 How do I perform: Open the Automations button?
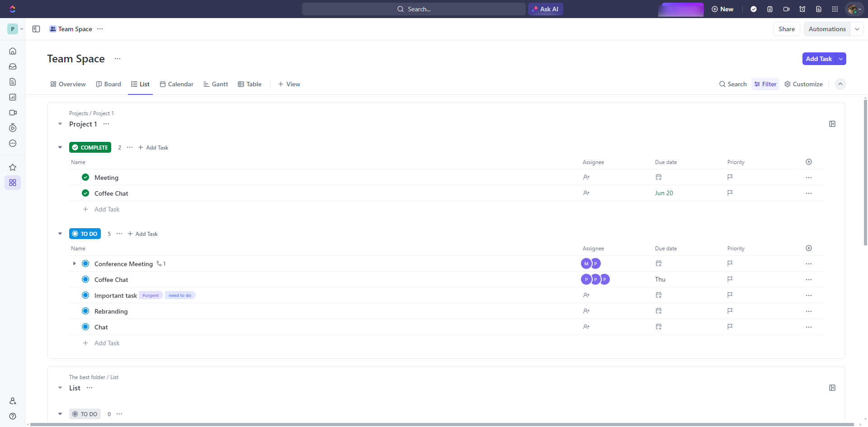tap(827, 29)
